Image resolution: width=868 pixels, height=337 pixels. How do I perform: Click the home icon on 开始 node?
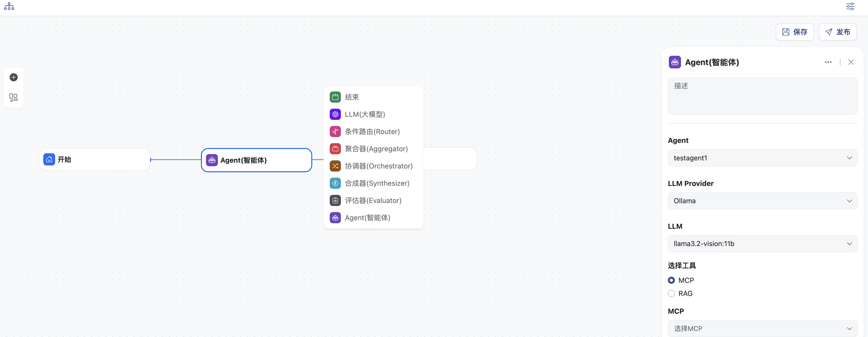[x=49, y=160]
